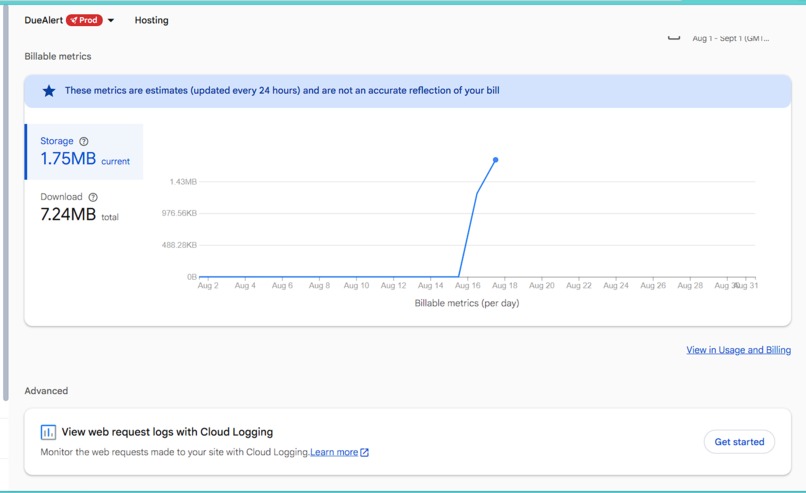Image resolution: width=806 pixels, height=493 pixels.
Task: Click the Cloud Logging bar chart icon
Action: click(x=48, y=432)
